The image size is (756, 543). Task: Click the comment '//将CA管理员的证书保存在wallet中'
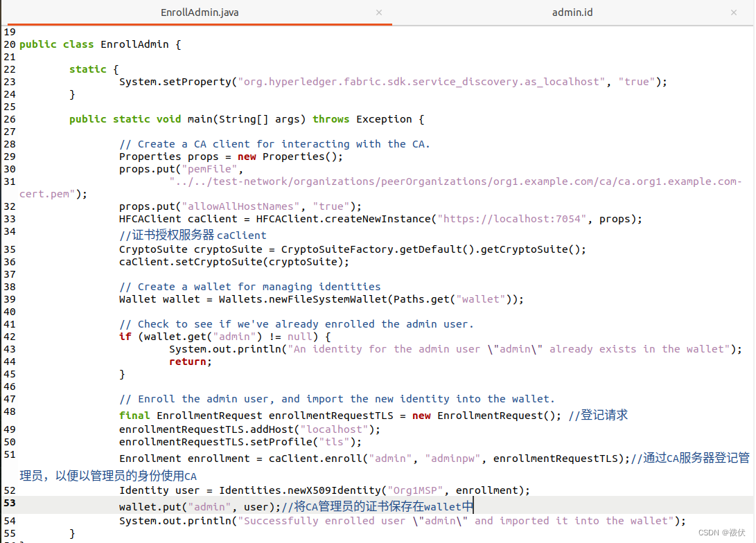378,506
